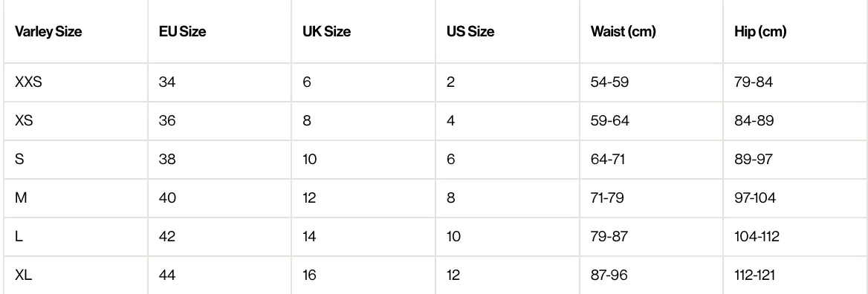Viewport: 868px width, 294px height.
Task: Select UK size 16 cell
Action: [x=309, y=275]
